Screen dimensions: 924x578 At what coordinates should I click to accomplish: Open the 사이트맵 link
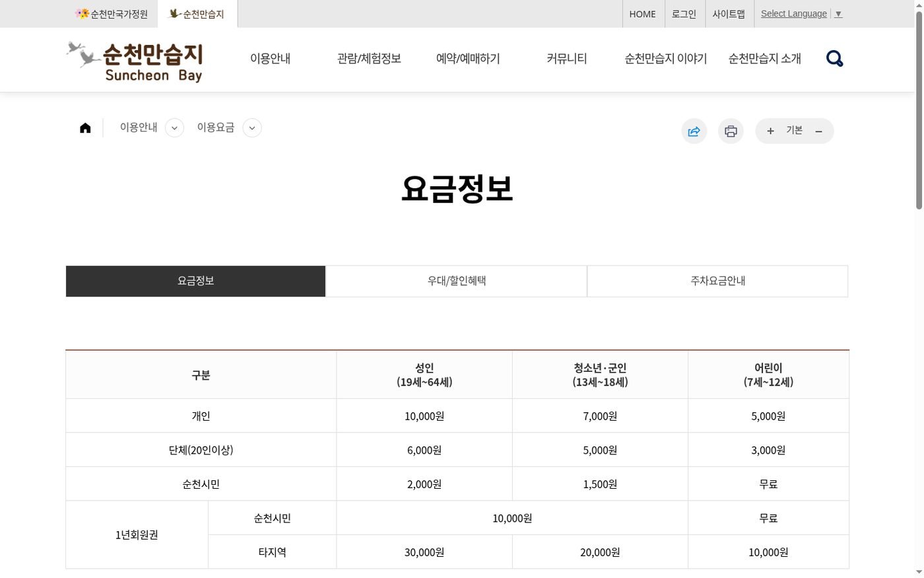click(729, 14)
